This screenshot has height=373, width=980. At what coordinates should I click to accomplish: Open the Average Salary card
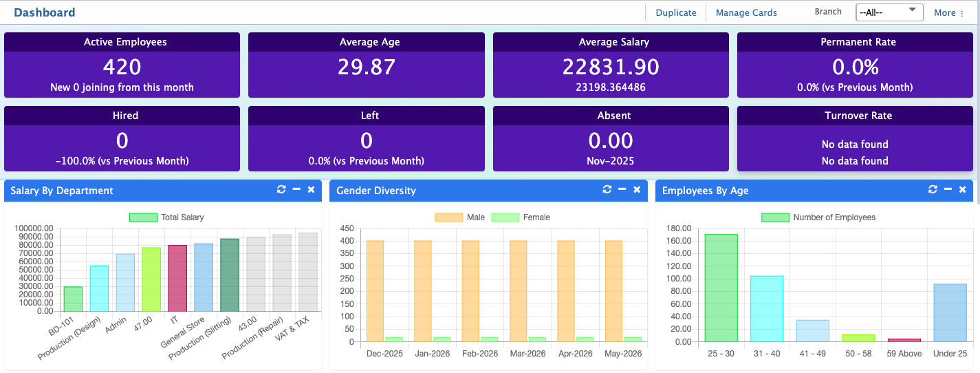tap(611, 65)
